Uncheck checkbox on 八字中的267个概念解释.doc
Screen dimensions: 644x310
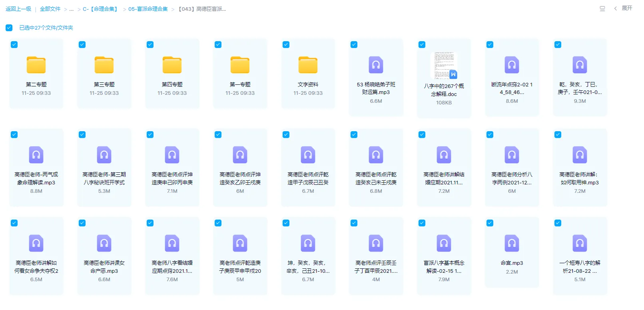[422, 45]
